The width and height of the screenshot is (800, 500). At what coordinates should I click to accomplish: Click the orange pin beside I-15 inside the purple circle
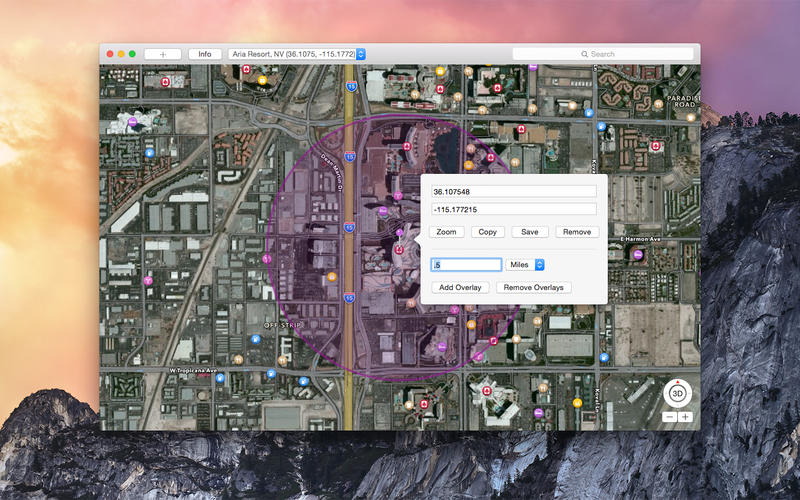click(332, 277)
